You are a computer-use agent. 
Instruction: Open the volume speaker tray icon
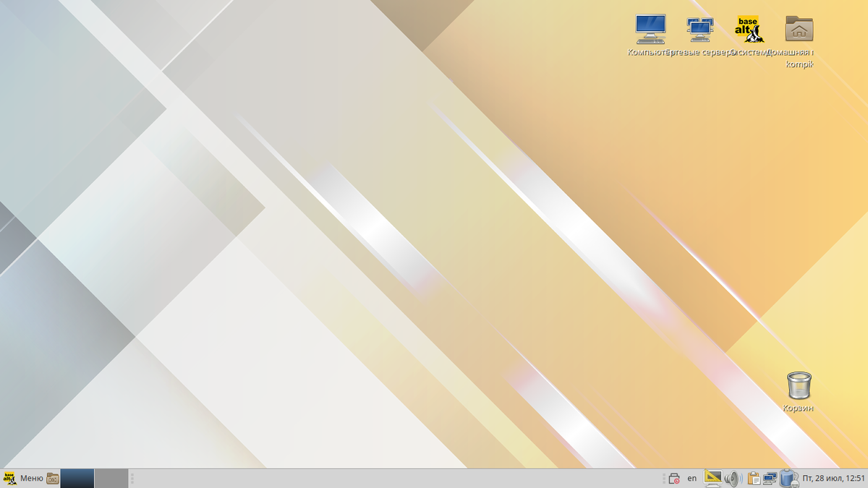pos(733,478)
